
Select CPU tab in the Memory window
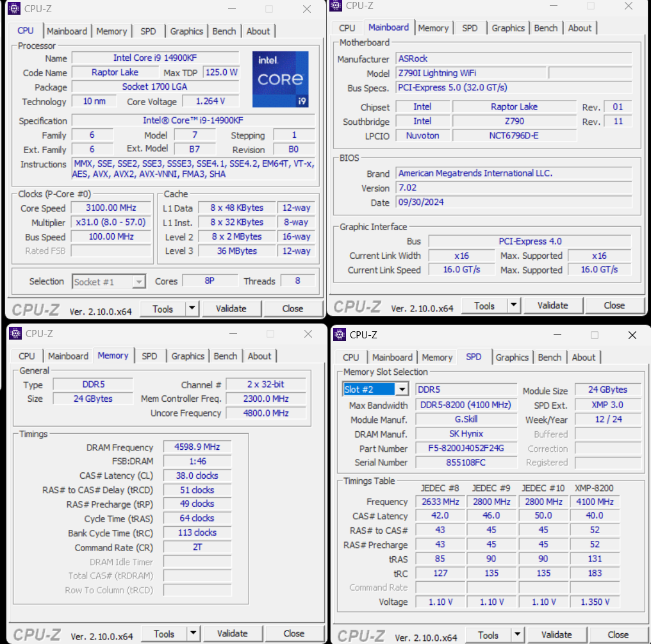click(x=26, y=356)
